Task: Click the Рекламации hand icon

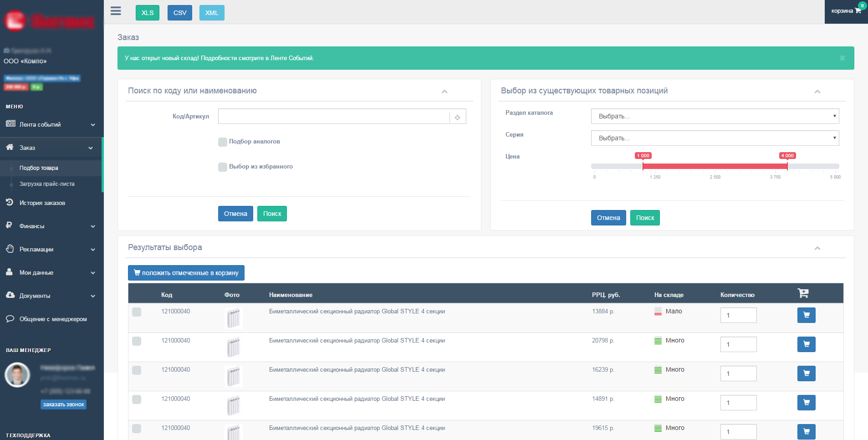Action: click(x=10, y=249)
